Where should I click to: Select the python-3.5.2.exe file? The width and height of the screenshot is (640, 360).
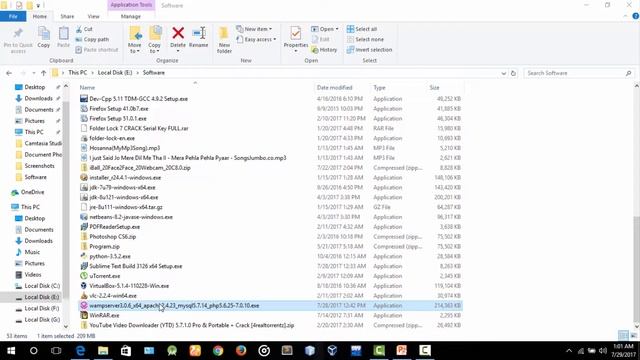(x=110, y=256)
